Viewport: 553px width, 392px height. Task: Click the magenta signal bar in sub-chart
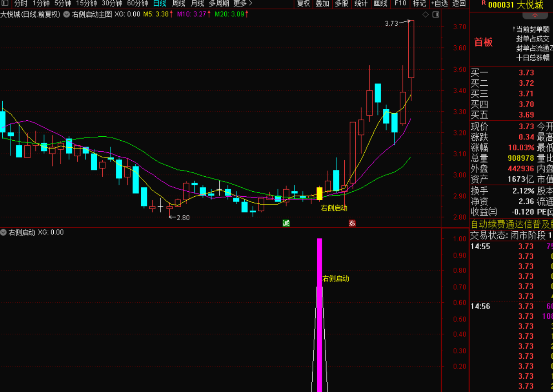319,315
